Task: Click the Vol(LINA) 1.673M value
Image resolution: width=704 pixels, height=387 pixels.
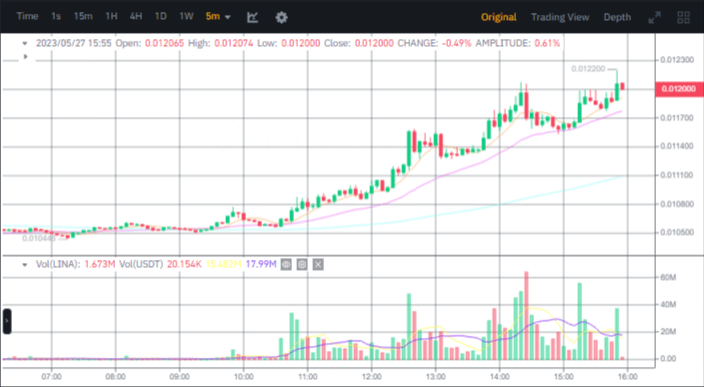Action: [100, 264]
